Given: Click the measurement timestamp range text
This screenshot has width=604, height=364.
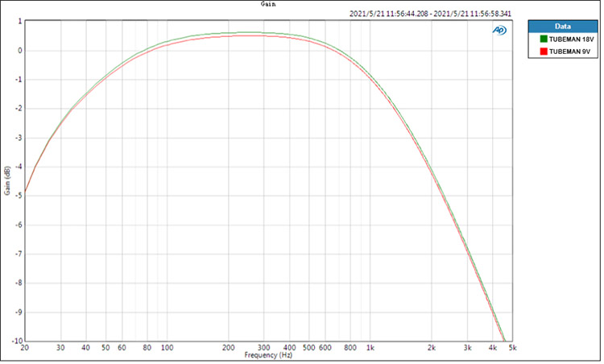Looking at the screenshot, I should click(x=432, y=14).
